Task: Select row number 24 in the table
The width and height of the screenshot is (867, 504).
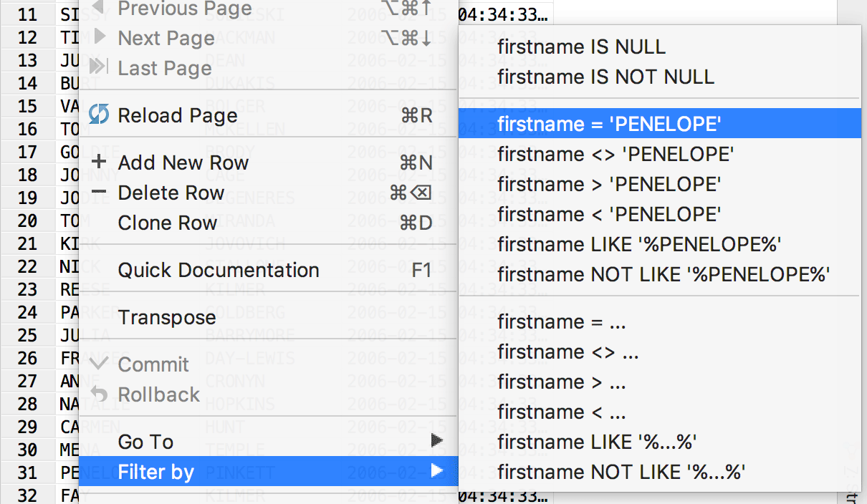Action: pyautogui.click(x=27, y=312)
